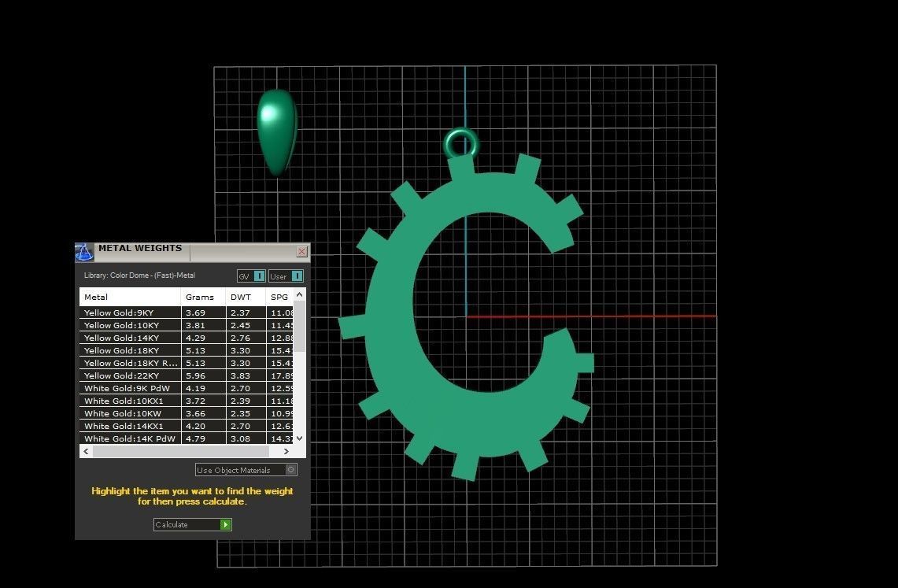Select the Yellow Gold:18KY row

pyautogui.click(x=187, y=350)
